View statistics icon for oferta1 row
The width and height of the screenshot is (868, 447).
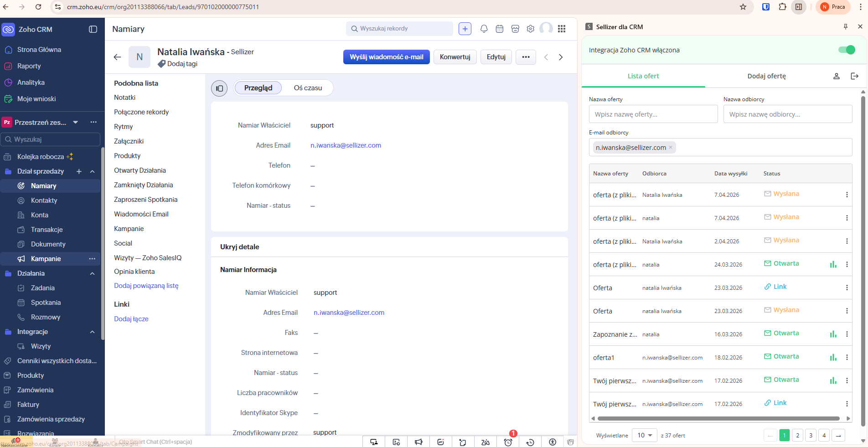point(833,357)
